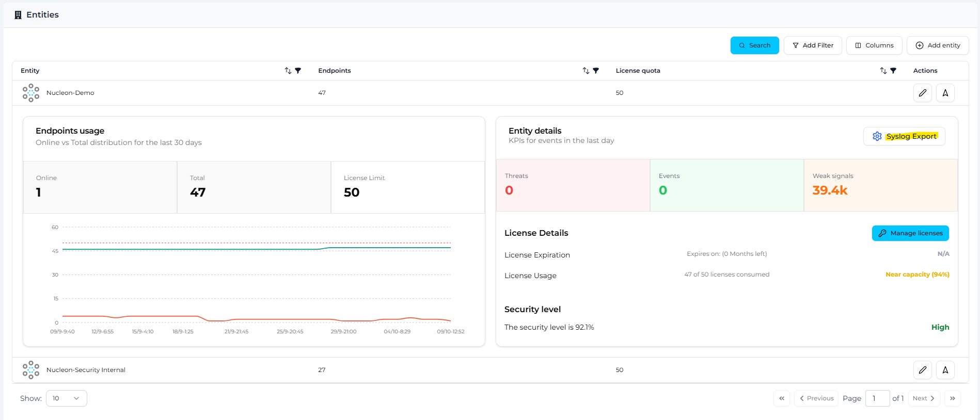Viewport: 980px width, 420px height.
Task: Click the page number input field
Action: (877, 398)
